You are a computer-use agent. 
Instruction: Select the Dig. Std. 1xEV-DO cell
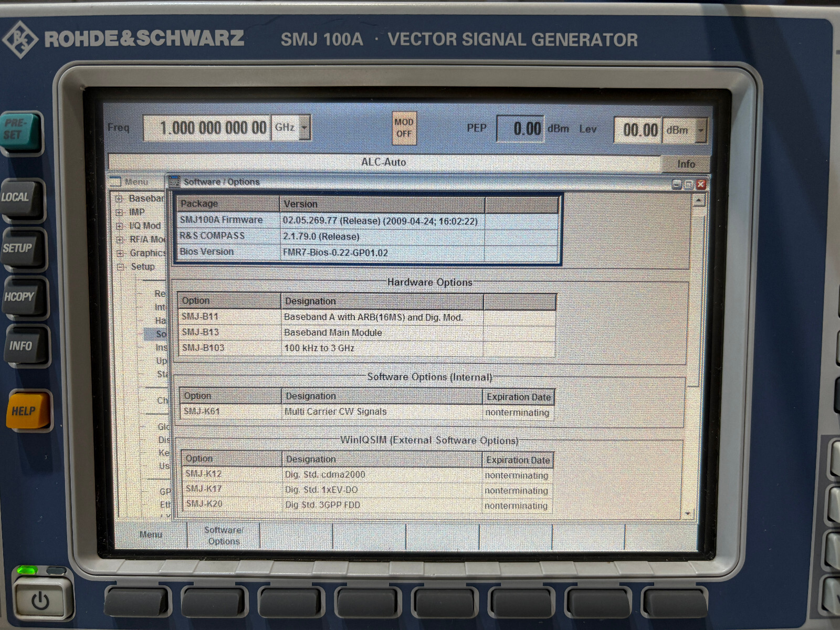point(383,490)
